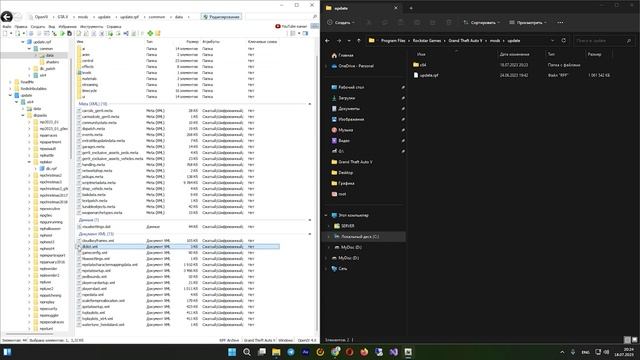Select the dlclist.xml file row
Screen dimensions: 640x360
coord(178,247)
